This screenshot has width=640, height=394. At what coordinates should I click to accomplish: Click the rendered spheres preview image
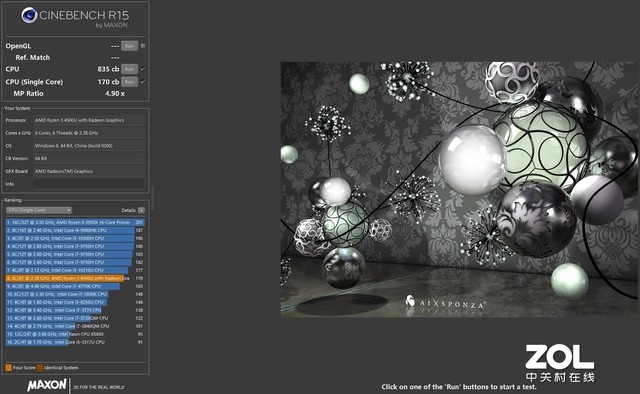coord(458,189)
